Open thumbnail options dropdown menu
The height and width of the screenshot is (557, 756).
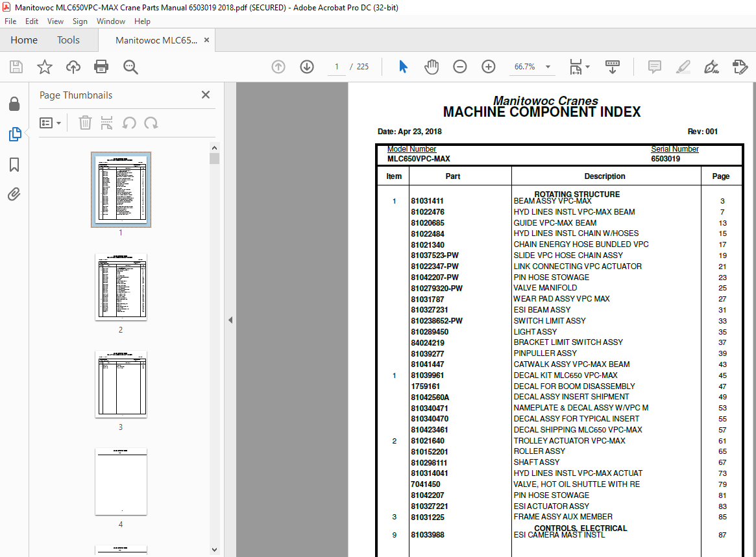click(50, 123)
